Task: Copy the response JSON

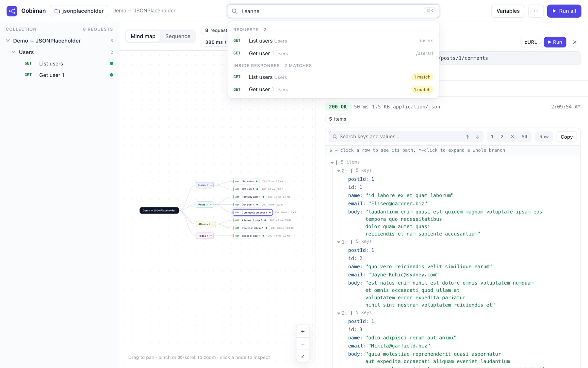Action: coord(566,137)
